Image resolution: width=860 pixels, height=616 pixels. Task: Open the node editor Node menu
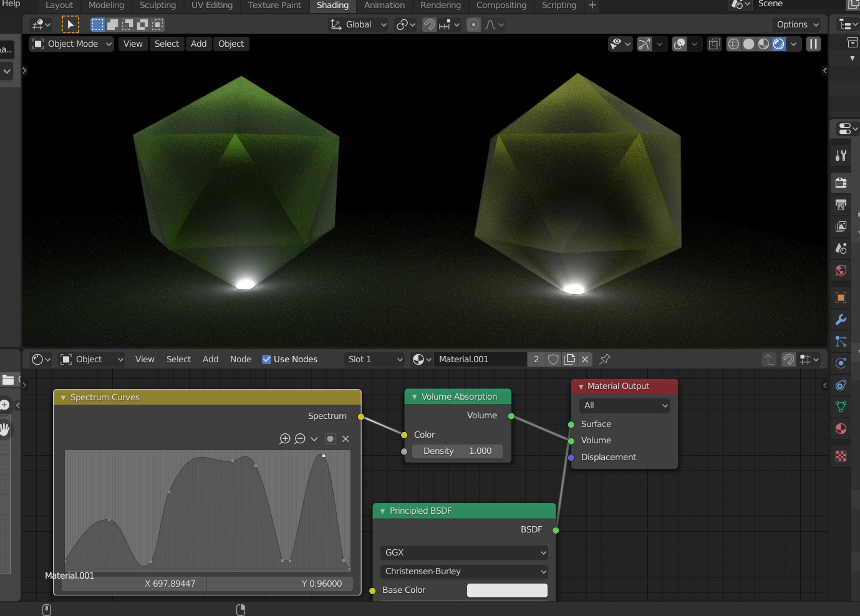coord(241,359)
